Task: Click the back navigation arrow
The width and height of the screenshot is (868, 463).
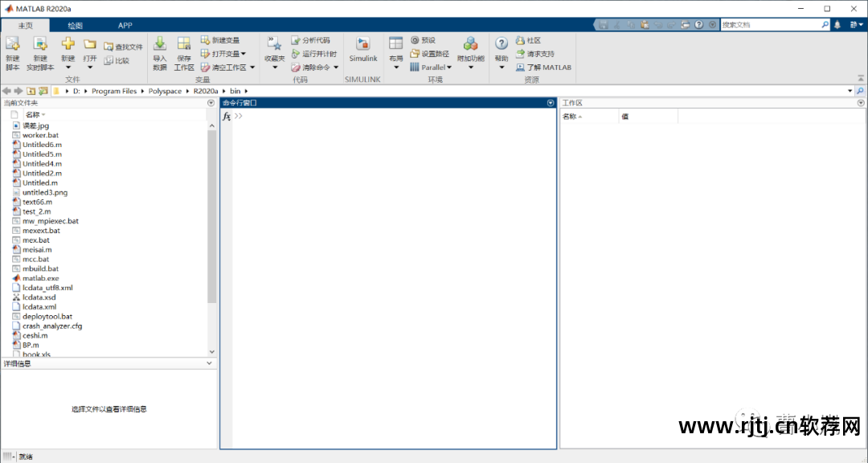Action: 6,91
